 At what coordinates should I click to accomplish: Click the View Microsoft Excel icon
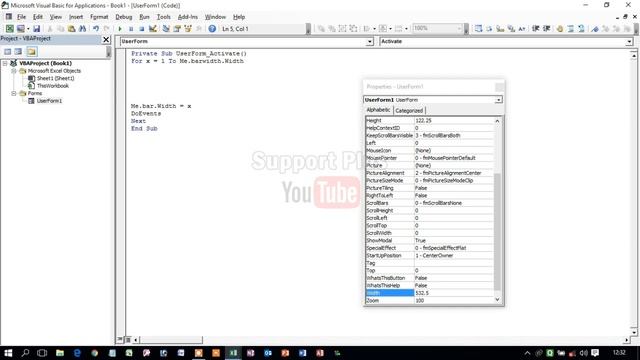[x=9, y=29]
